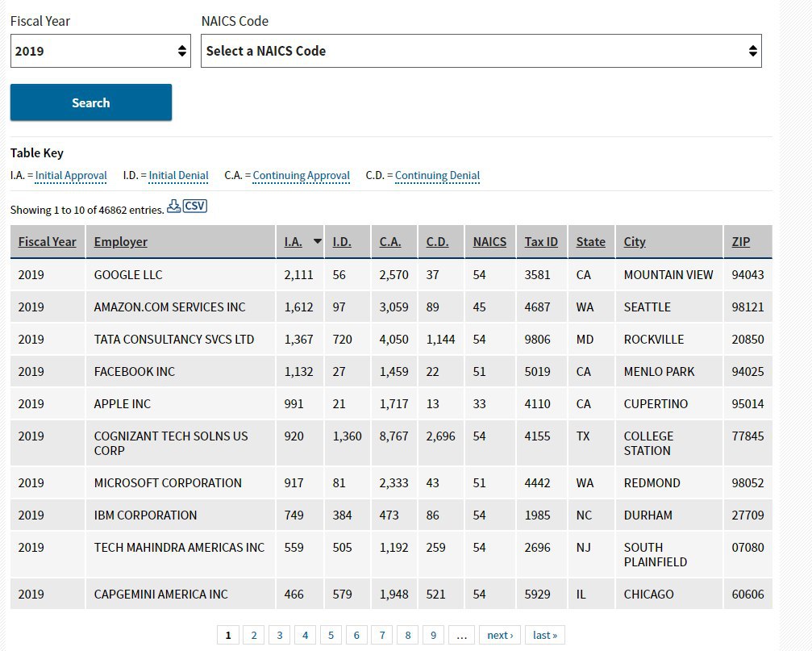Viewport: 812px width, 651px height.
Task: Go to page 6 of results
Action: pyautogui.click(x=356, y=635)
